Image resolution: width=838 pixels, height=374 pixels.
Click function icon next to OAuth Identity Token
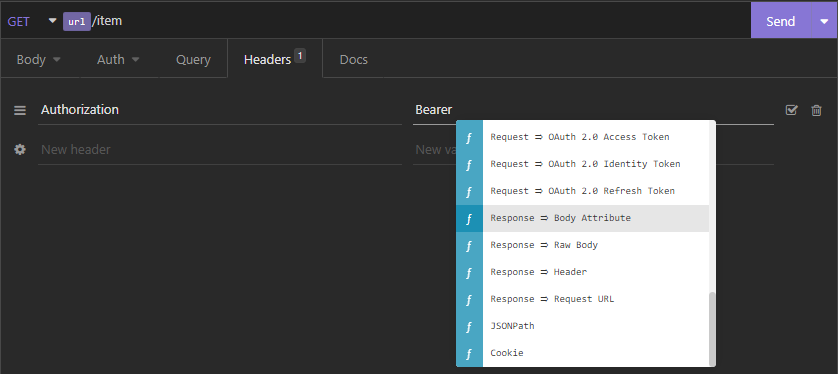(x=469, y=164)
